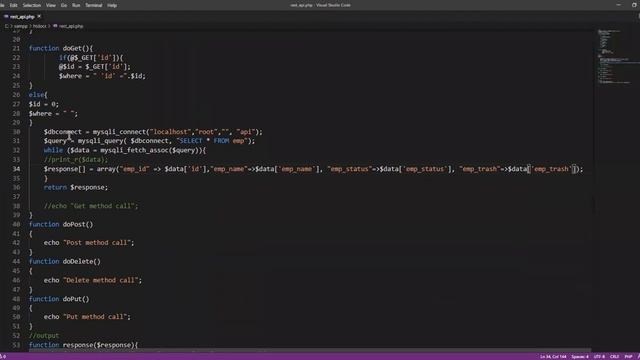This screenshot has height=360, width=640.
Task: Click the $id = 0; line
Action: pos(44,104)
